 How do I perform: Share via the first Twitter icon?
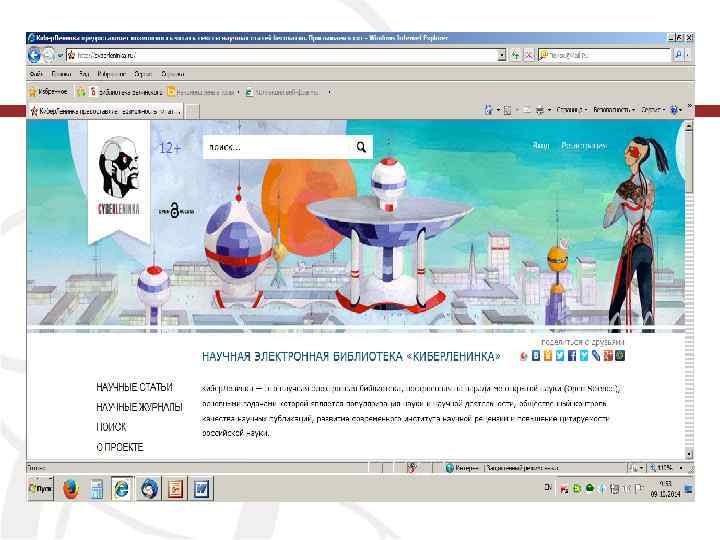pos(560,356)
